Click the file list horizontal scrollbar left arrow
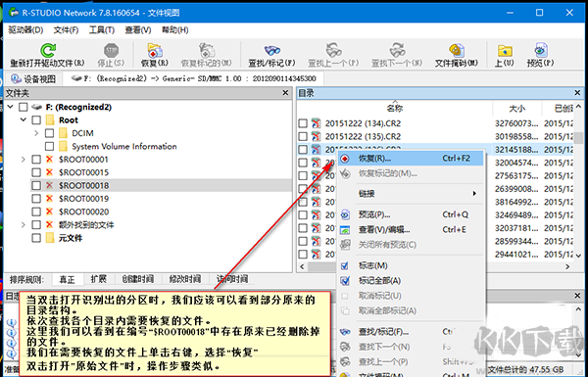 [303, 266]
